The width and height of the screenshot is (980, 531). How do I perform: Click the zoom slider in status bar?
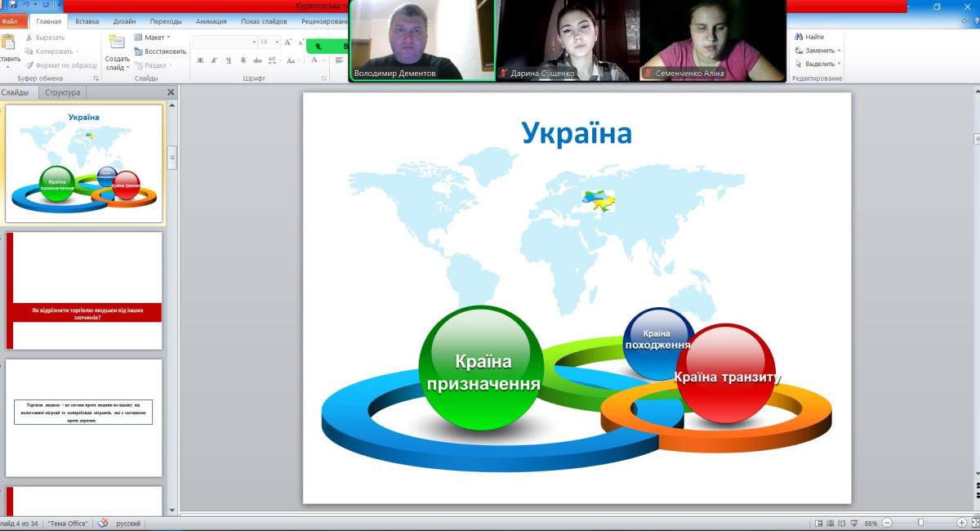click(920, 523)
